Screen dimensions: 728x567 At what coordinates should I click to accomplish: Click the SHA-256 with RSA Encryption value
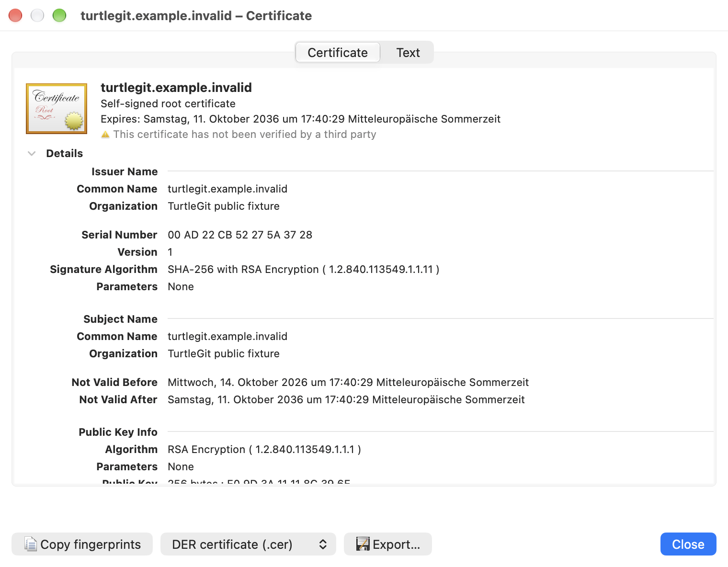pyautogui.click(x=304, y=269)
